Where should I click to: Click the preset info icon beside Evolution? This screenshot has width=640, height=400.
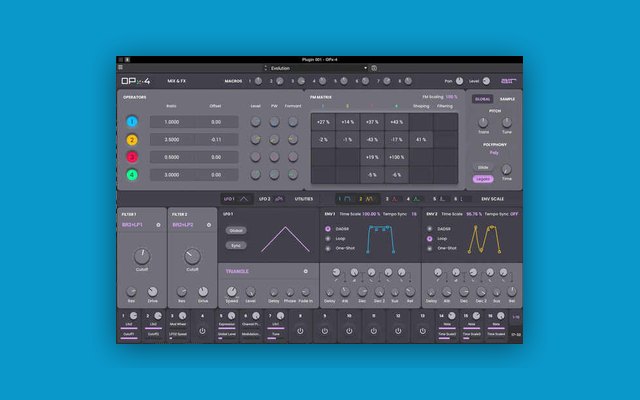374,68
